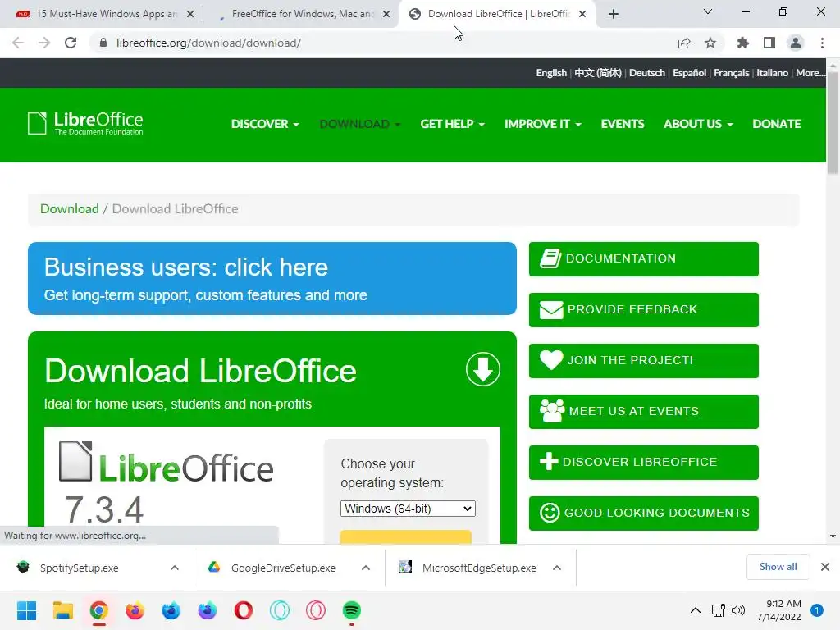The image size is (840, 630).
Task: Go back with the browser back arrow
Action: click(x=18, y=43)
